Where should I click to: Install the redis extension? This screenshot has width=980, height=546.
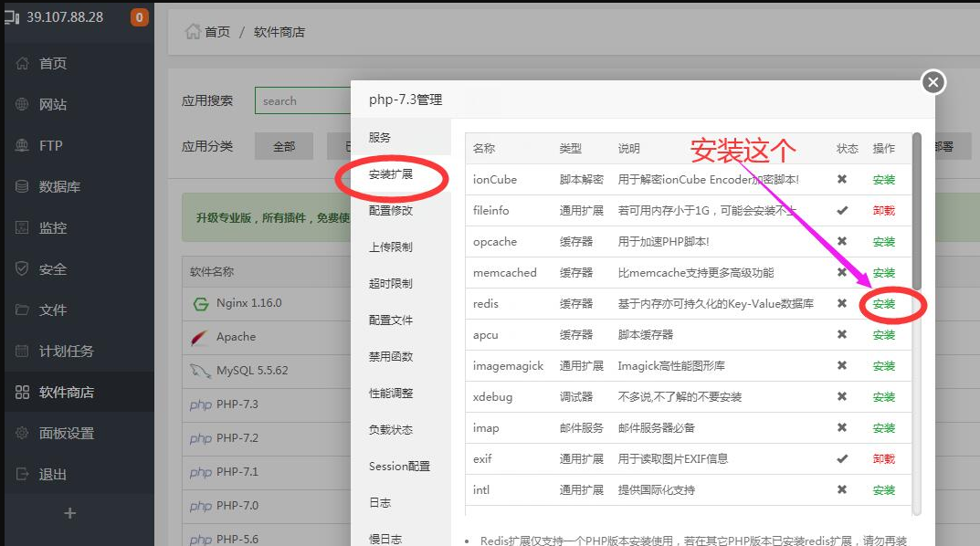pyautogui.click(x=883, y=304)
